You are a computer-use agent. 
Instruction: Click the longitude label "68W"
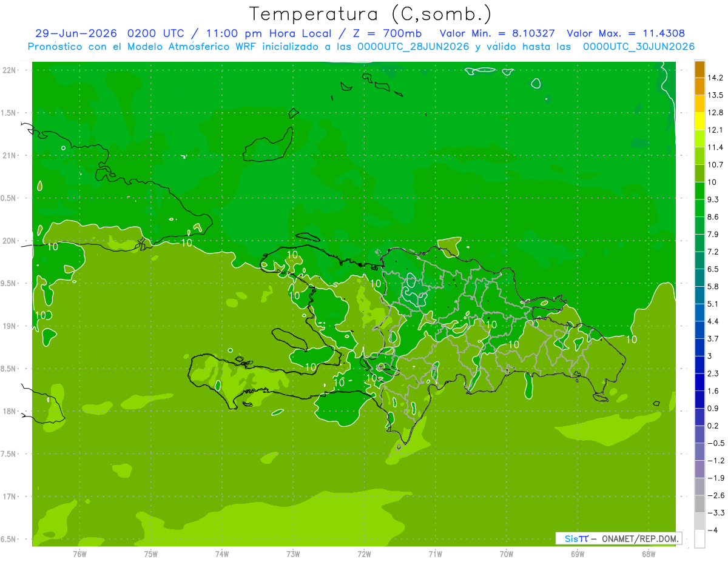[x=649, y=554]
